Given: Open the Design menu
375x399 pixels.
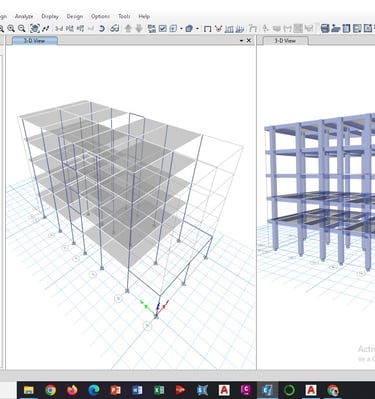Looking at the screenshot, I should coord(75,16).
